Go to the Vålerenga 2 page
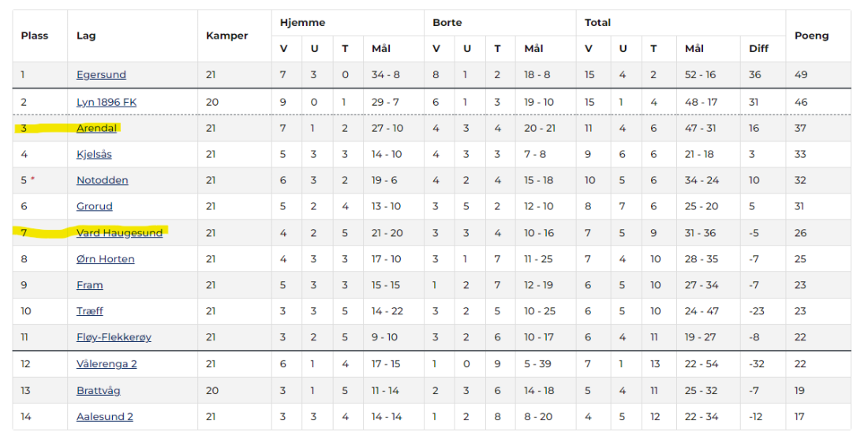 coord(107,364)
